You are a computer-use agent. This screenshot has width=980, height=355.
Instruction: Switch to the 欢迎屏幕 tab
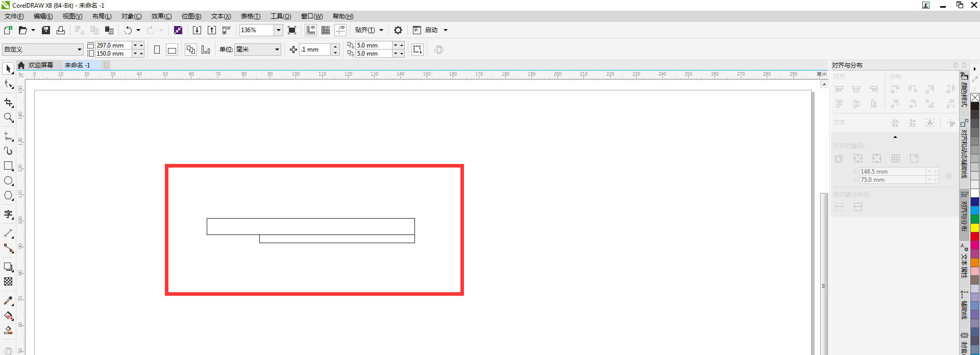pyautogui.click(x=40, y=65)
